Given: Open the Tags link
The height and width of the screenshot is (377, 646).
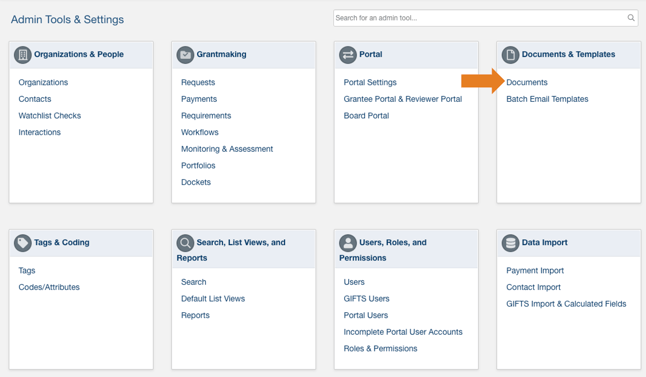Looking at the screenshot, I should point(27,271).
